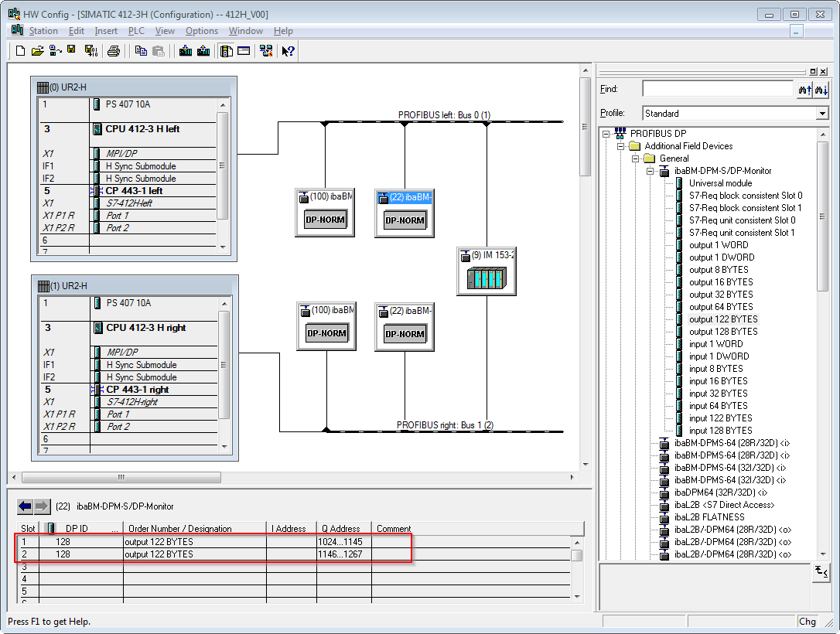Viewport: 840px width, 634px height.
Task: Click the Upload to PG icon
Action: pos(203,51)
